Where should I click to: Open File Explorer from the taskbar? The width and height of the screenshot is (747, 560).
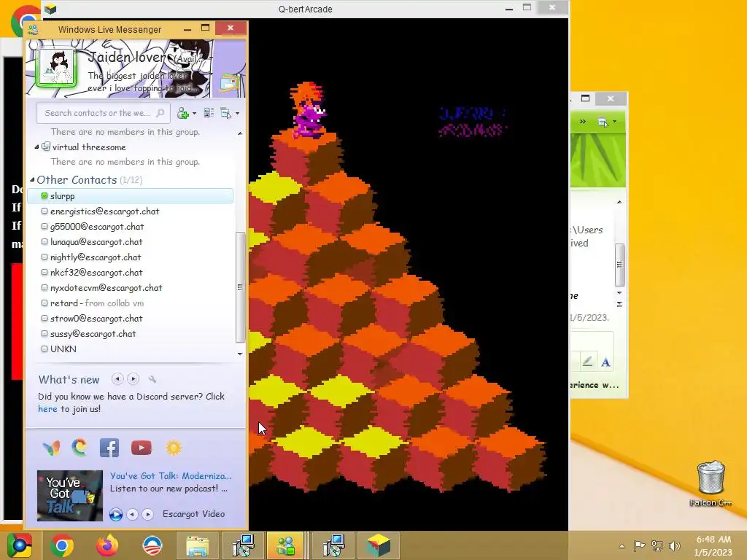(x=197, y=545)
